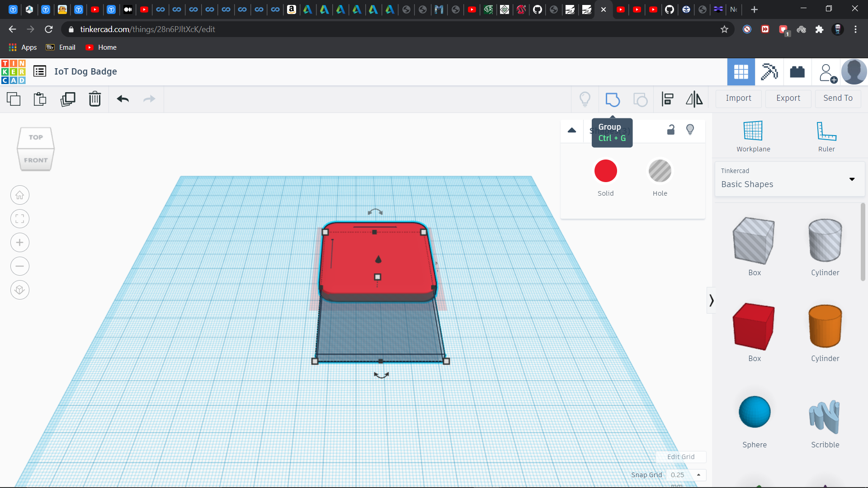Select the Ruler tool
868x488 pixels.
pyautogui.click(x=826, y=131)
